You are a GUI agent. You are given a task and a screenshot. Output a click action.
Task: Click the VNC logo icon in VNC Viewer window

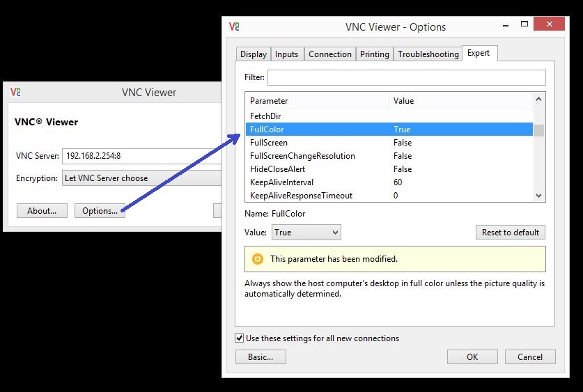click(15, 92)
